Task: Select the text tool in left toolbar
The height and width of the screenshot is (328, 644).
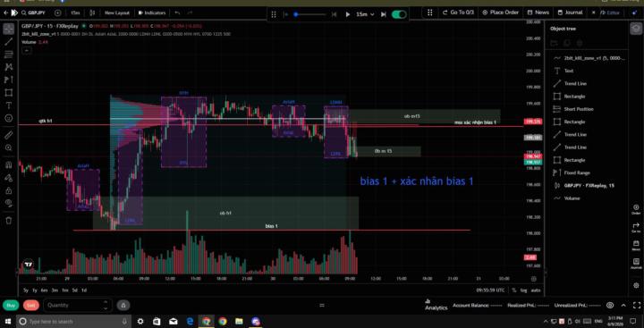Action: 8,105
